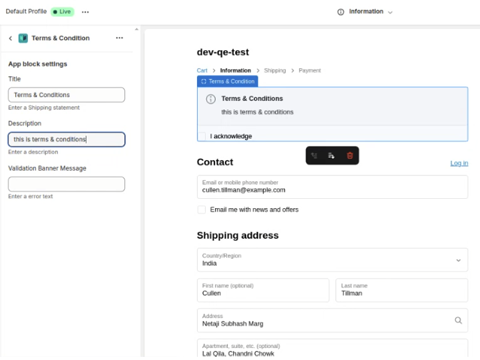The height and width of the screenshot is (360, 480).
Task: Check the I acknowledge checkbox
Action: coord(202,136)
